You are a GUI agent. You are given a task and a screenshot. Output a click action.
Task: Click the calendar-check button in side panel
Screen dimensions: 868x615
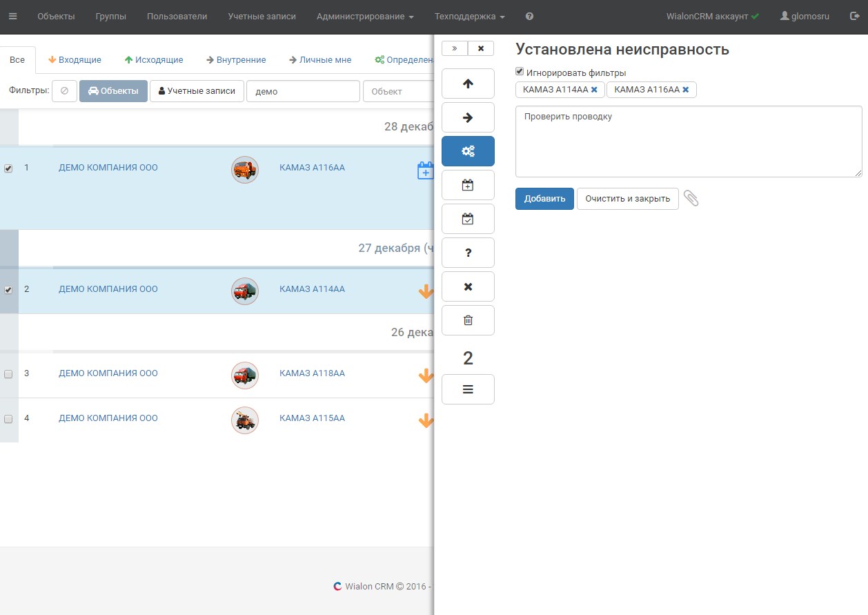tap(468, 219)
